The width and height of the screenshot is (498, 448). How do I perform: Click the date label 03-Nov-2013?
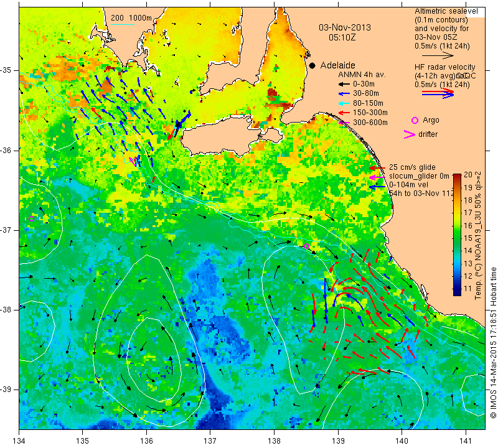point(345,27)
